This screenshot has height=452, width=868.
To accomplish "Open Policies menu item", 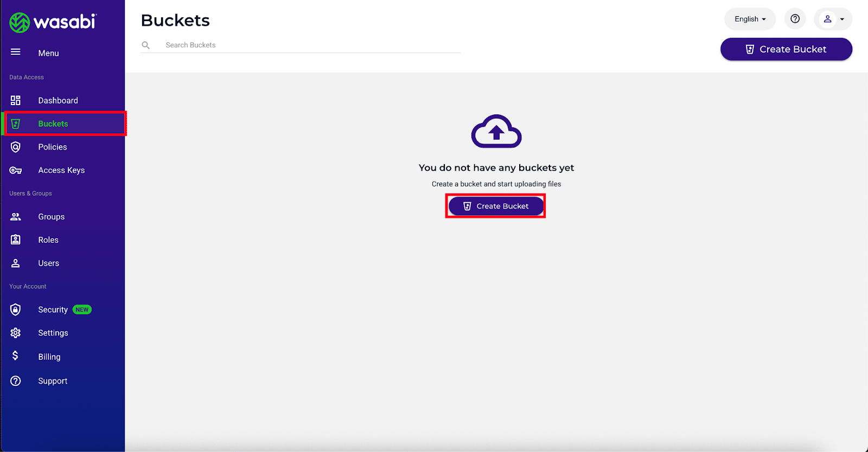I will point(53,147).
